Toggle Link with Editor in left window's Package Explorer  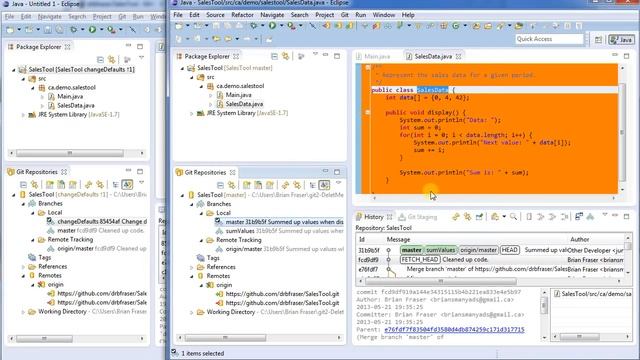point(111,60)
